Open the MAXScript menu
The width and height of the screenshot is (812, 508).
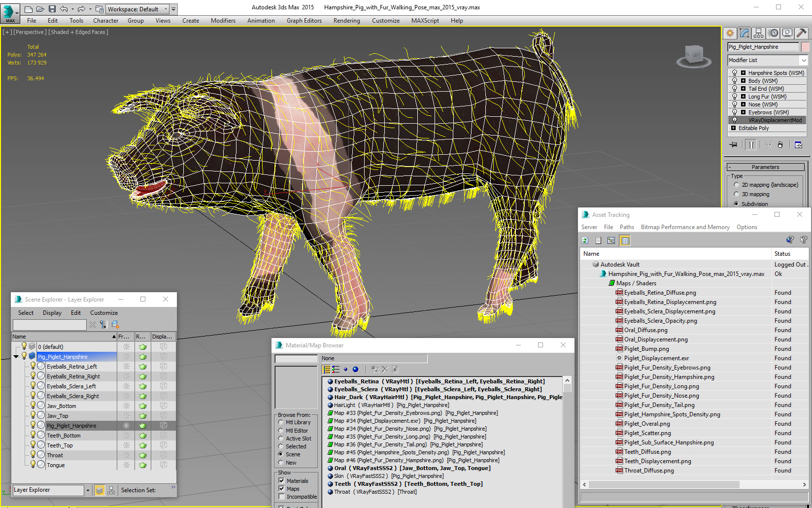coord(425,21)
